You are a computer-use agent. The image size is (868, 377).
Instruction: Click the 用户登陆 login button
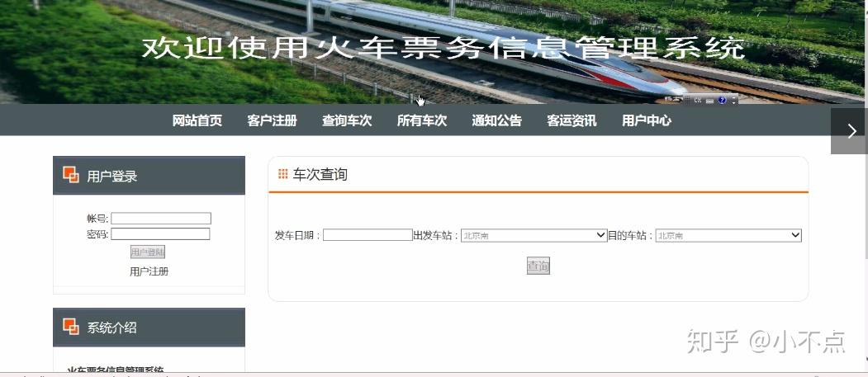(x=148, y=252)
